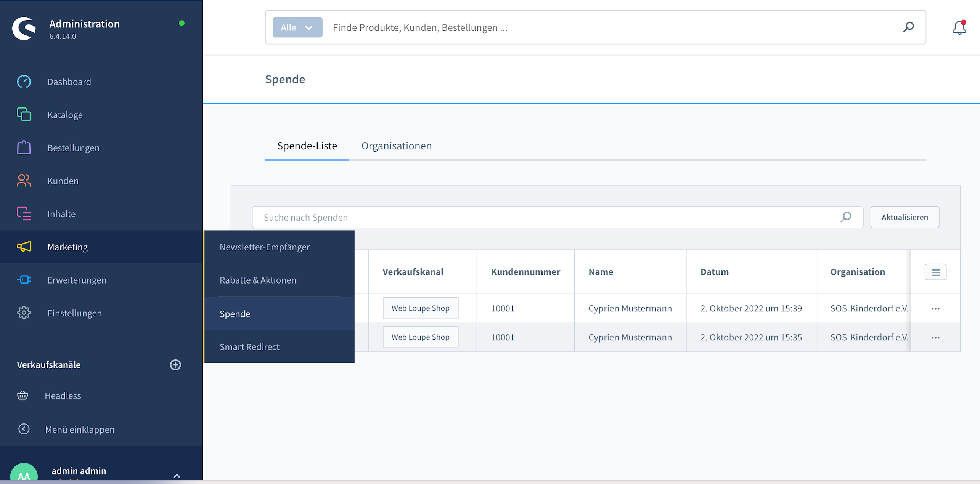Click SOS-Kinderdorf e.V. in first row
The image size is (980, 484).
(869, 308)
